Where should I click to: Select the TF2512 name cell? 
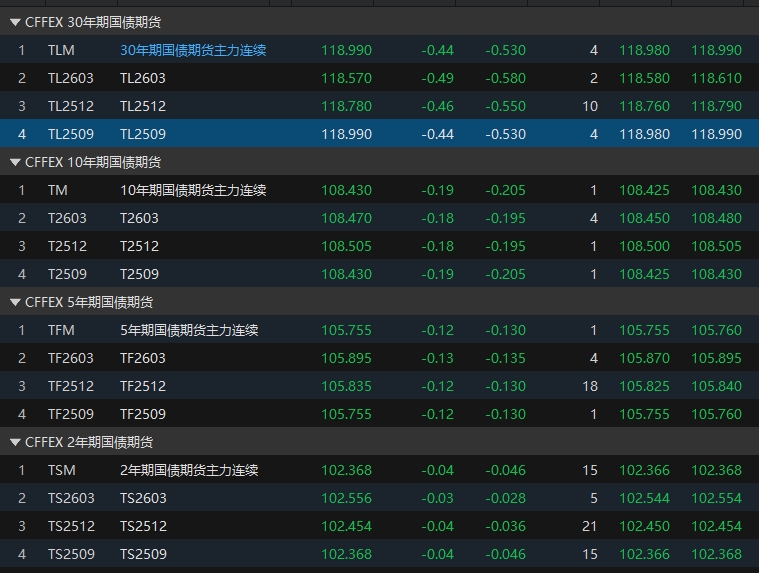click(x=143, y=387)
